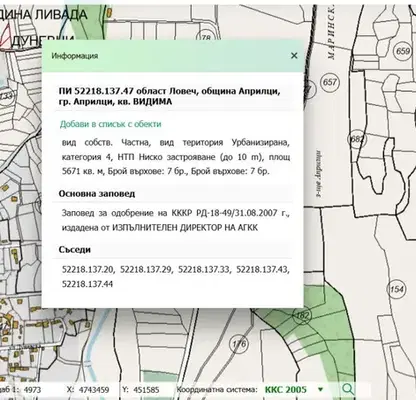416x400 pixels.
Task: Click neighbor parcel 52218.137.44
Action: (87, 284)
